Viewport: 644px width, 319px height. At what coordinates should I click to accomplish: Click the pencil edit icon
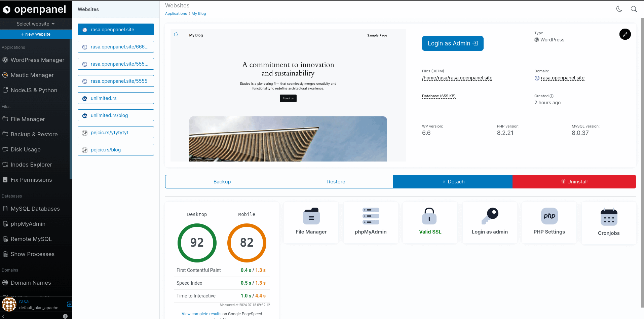coord(625,34)
